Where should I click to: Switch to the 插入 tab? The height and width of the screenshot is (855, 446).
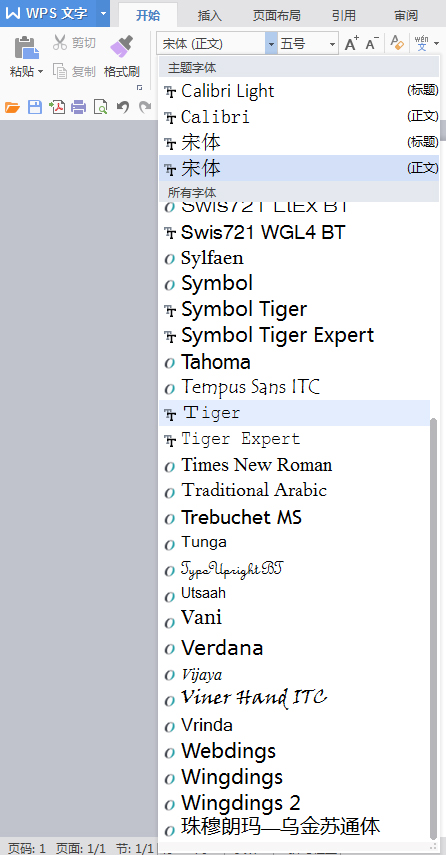pyautogui.click(x=210, y=15)
